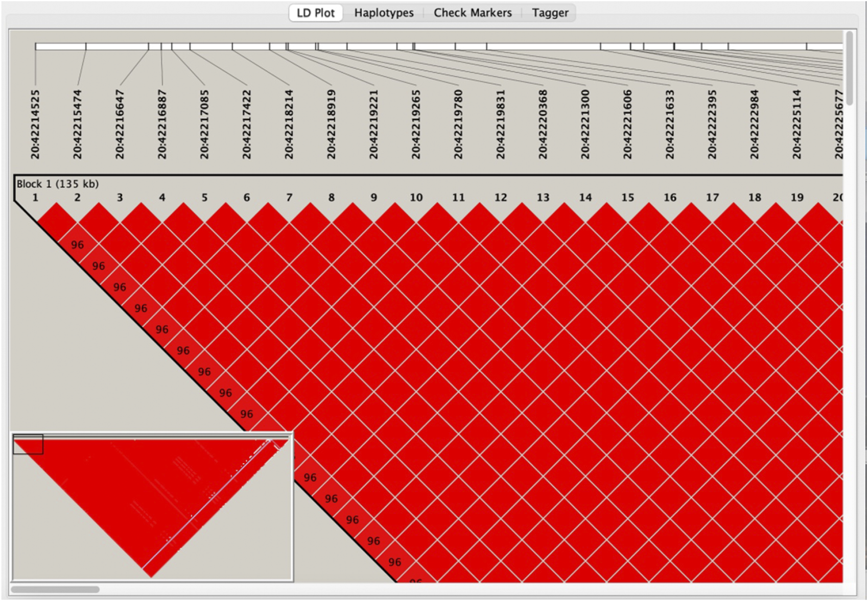The image size is (868, 601).
Task: Select the Tagger tab
Action: [x=550, y=13]
